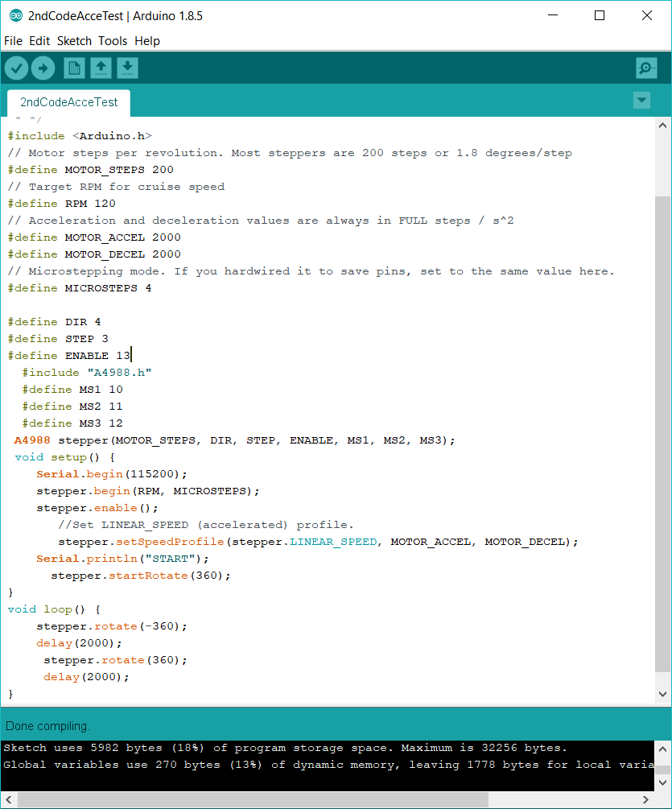Click the '#include <Arduino.h>' line
The width and height of the screenshot is (672, 809).
point(80,136)
